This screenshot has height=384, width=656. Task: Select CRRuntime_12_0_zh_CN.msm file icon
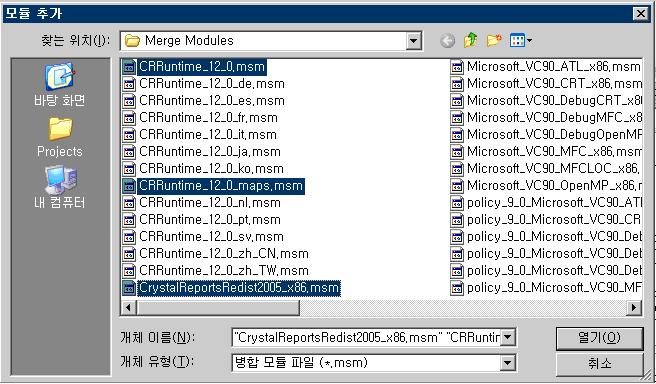coord(129,253)
